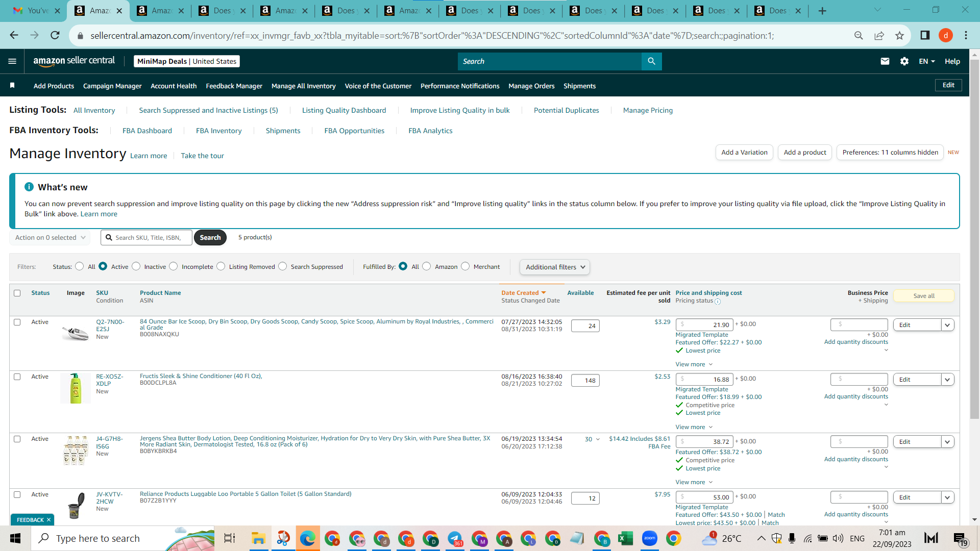Viewport: 980px width, 551px height.
Task: Expand View more for the Fructis Conditioner row
Action: pyautogui.click(x=694, y=427)
